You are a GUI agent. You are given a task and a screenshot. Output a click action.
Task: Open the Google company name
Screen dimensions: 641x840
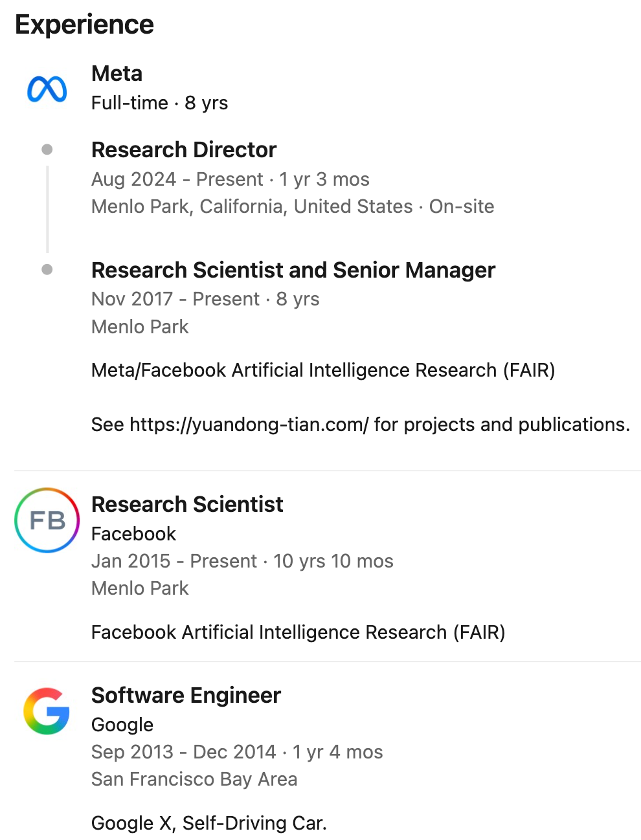[122, 725]
